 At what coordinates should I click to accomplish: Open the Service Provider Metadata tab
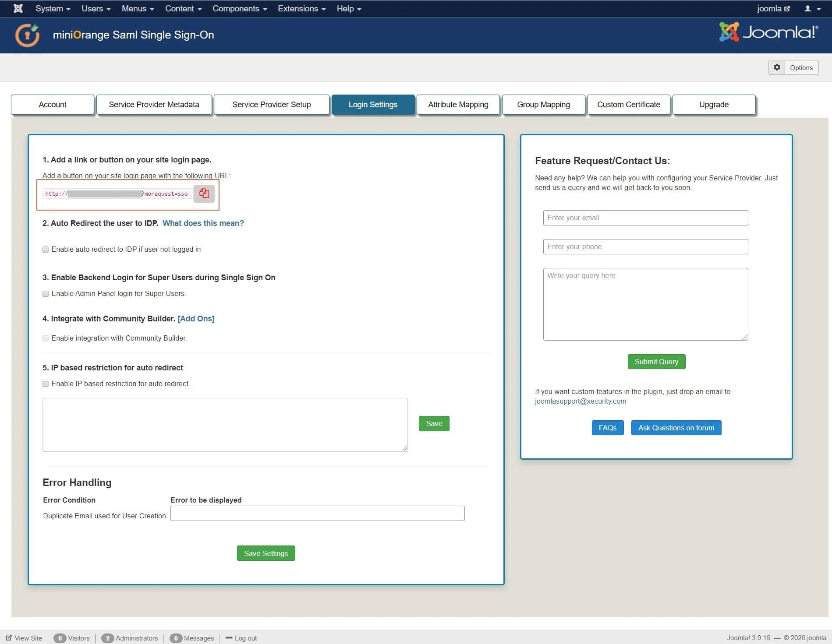coord(154,105)
